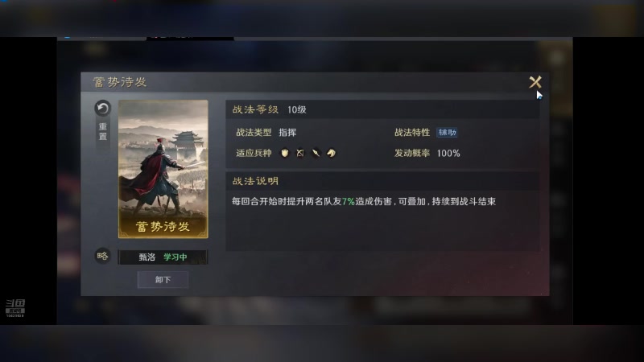Click the round 略 brief icon
The width and height of the screenshot is (644, 362).
point(103,256)
